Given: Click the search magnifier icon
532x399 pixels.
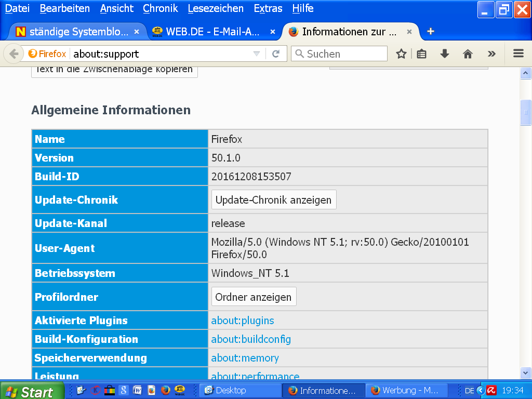Looking at the screenshot, I should click(x=299, y=54).
